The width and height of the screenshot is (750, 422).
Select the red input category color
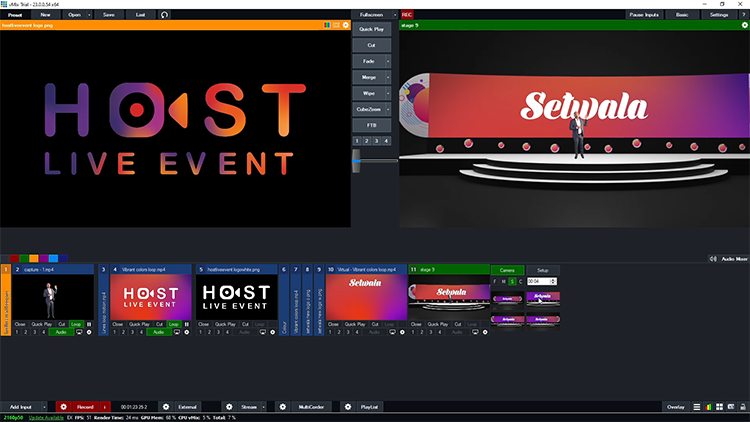pos(14,259)
